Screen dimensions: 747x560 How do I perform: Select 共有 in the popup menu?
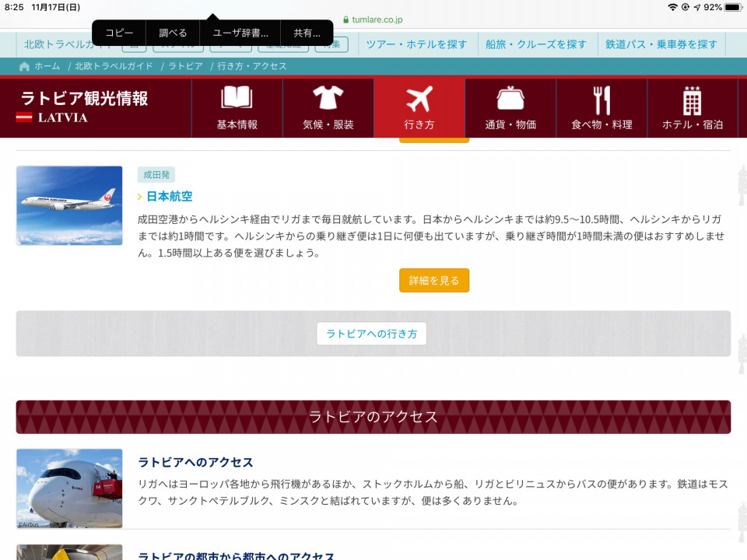coord(307,33)
